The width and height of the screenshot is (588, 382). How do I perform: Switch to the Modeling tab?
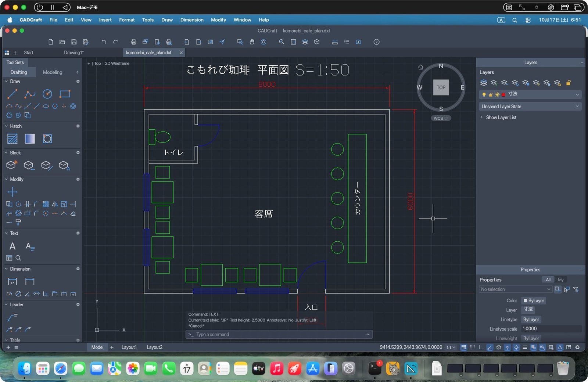coord(53,72)
